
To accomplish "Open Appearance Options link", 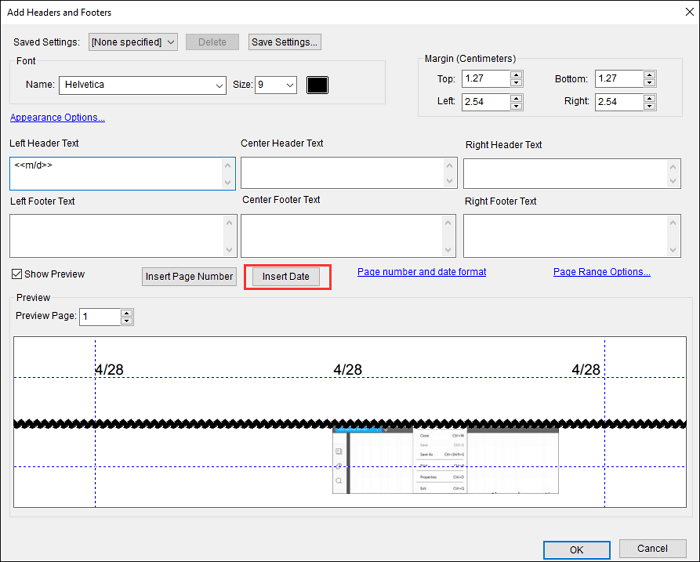I will point(58,117).
